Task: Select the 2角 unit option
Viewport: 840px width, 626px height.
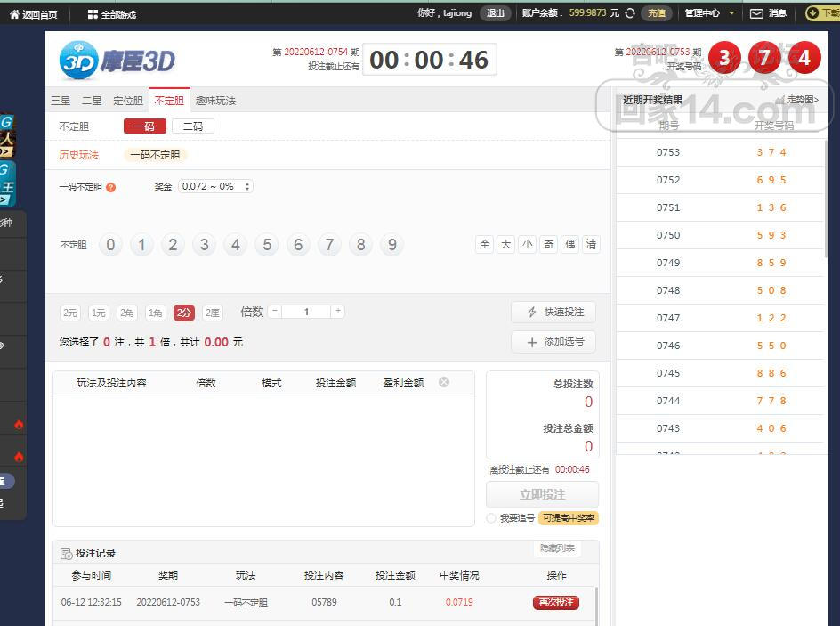Action: [127, 313]
